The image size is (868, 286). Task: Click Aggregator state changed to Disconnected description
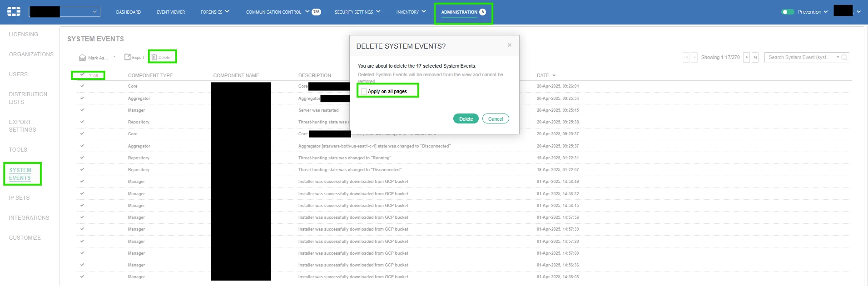[x=374, y=146]
